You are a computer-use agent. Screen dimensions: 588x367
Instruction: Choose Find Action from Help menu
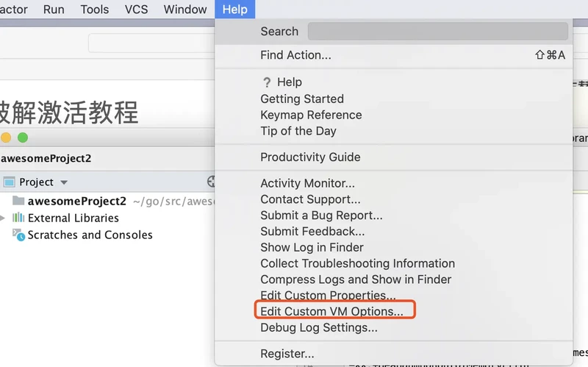[295, 55]
